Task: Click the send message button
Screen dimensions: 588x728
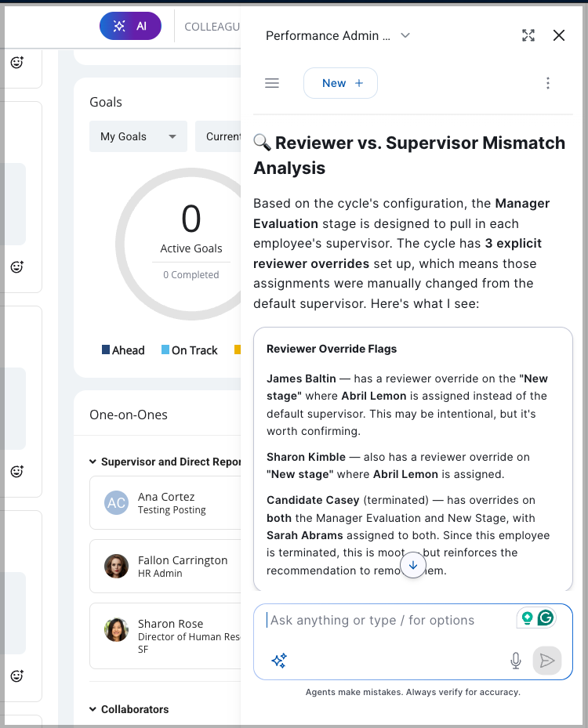Action: [x=547, y=660]
